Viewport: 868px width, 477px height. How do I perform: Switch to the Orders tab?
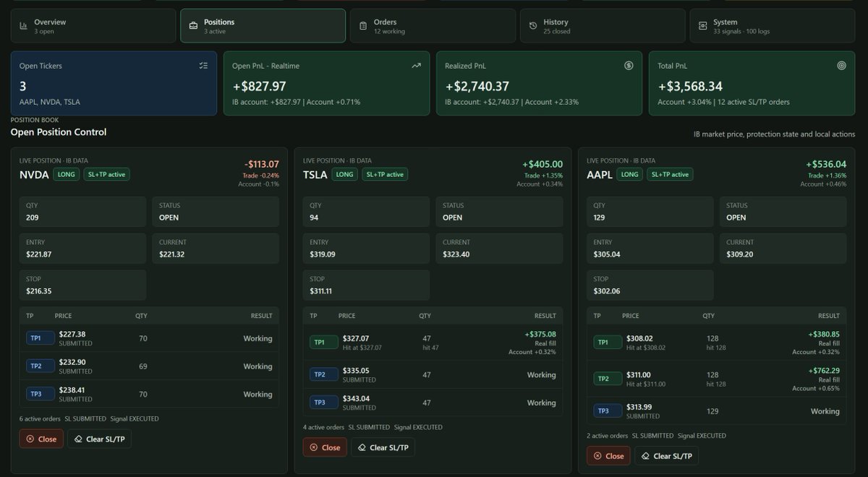tap(433, 26)
